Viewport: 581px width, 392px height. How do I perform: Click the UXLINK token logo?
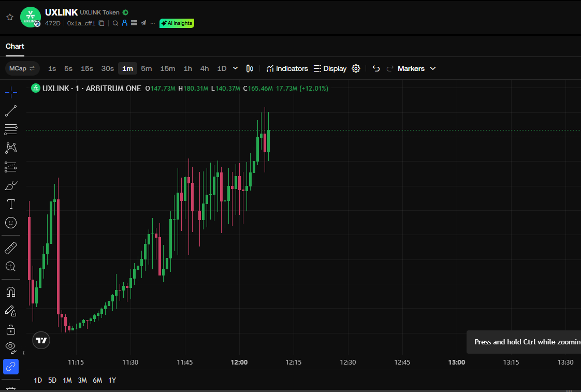(x=31, y=17)
